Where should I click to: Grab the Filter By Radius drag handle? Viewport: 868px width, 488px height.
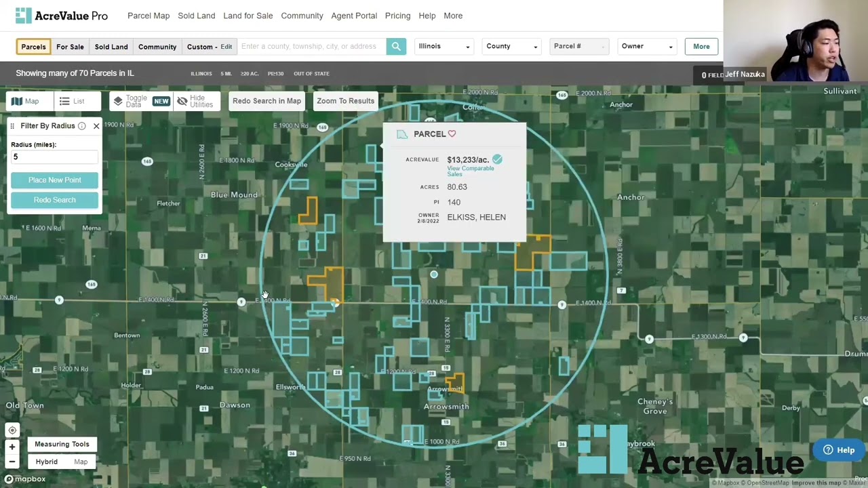click(12, 126)
